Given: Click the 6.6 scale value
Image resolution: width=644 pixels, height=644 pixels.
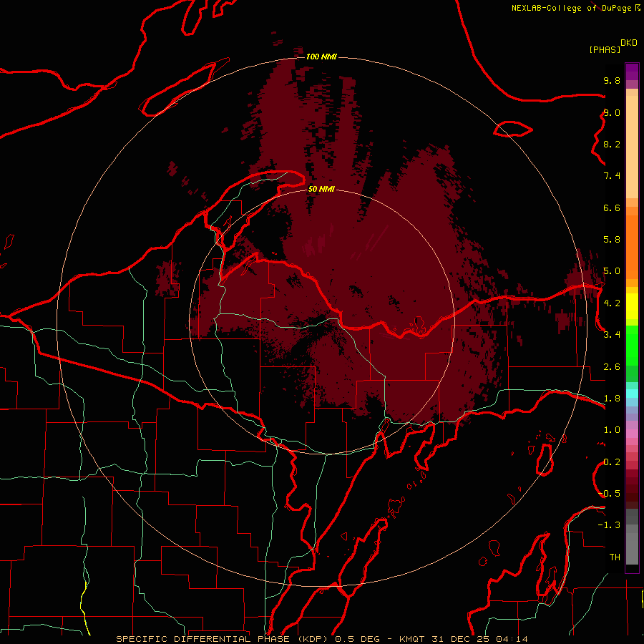Looking at the screenshot, I should 612,208.
